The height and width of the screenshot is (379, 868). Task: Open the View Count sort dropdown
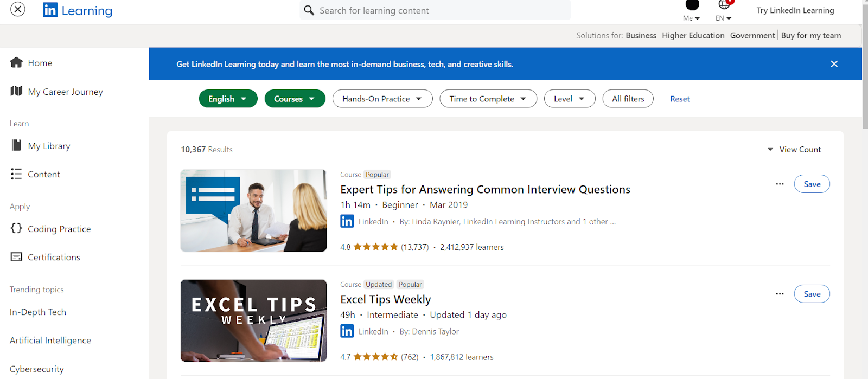click(794, 150)
